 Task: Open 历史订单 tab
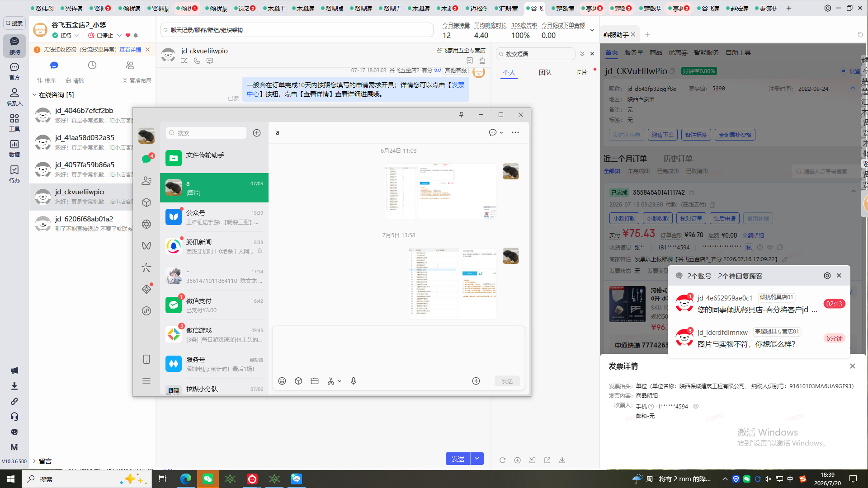click(678, 159)
